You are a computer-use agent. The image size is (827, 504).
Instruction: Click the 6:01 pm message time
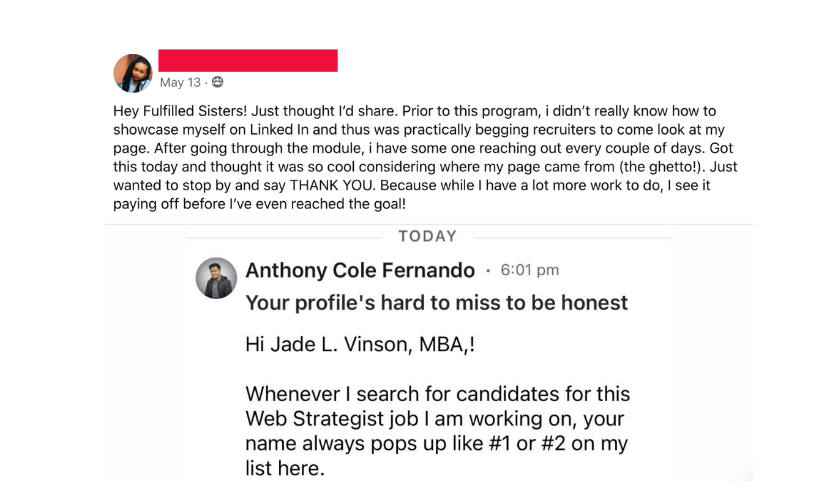(x=530, y=270)
